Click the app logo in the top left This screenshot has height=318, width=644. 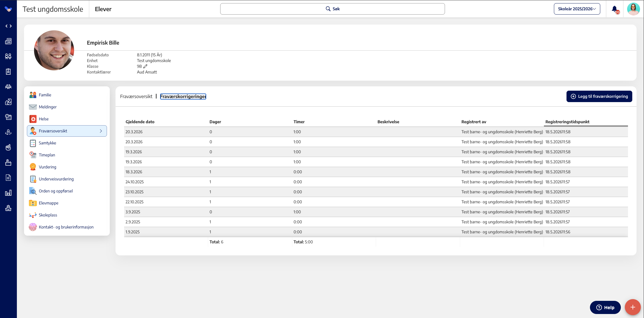point(8,9)
